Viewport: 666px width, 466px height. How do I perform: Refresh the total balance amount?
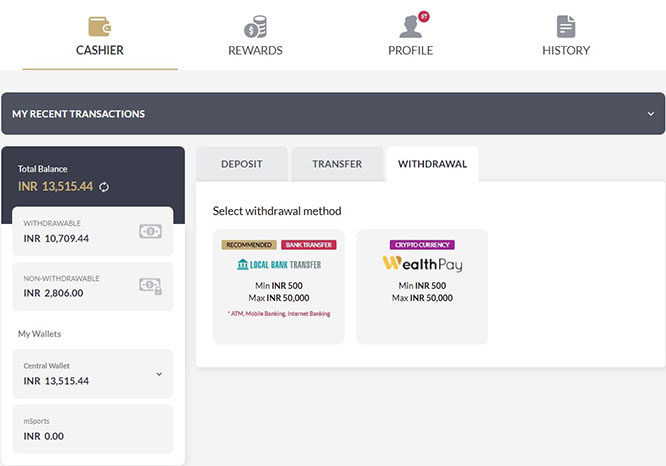104,187
